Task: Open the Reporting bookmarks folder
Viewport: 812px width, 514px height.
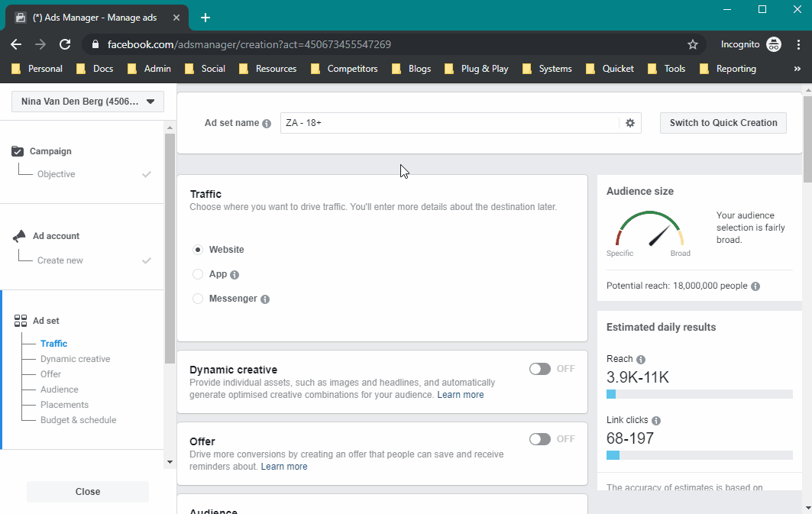Action: pos(727,68)
